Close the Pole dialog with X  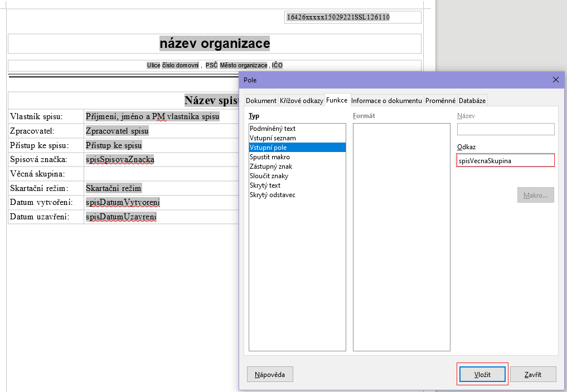555,80
